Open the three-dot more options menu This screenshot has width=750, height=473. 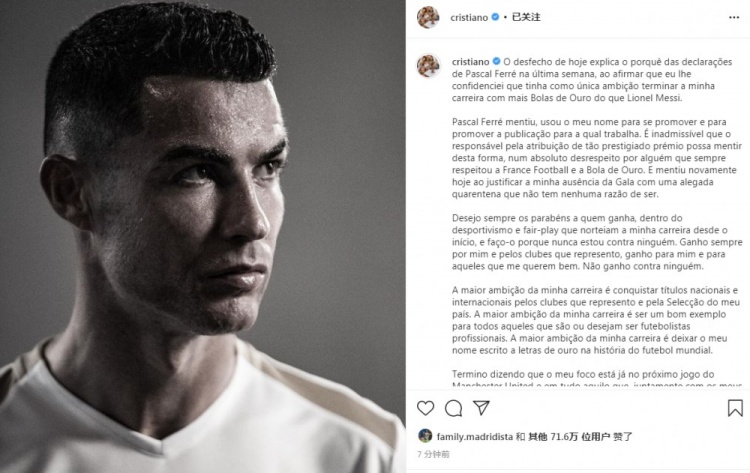[x=734, y=18]
